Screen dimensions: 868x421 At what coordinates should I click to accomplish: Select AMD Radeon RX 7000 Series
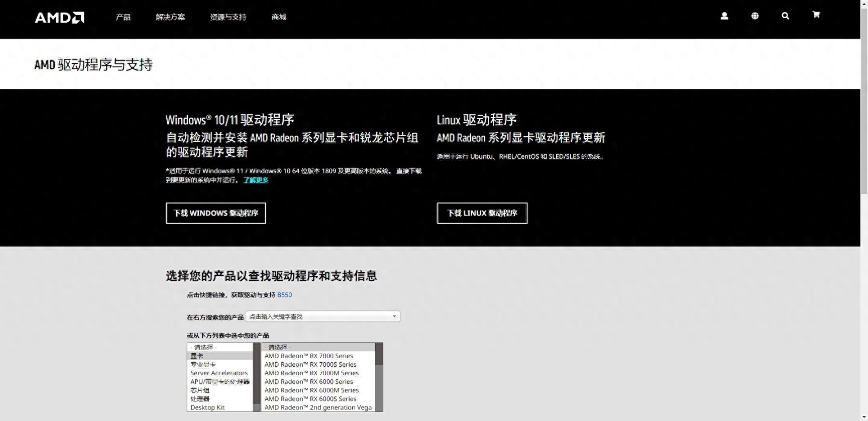[308, 356]
